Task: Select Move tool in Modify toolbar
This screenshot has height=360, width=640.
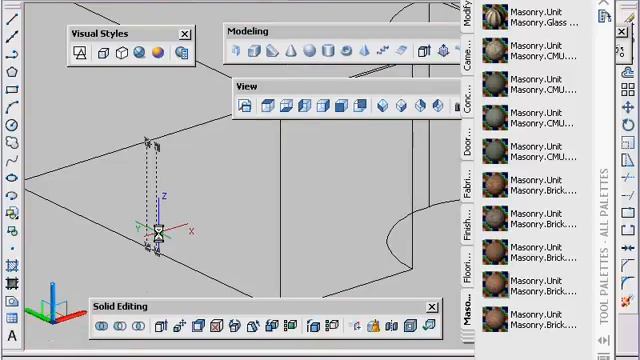Action: (628, 107)
